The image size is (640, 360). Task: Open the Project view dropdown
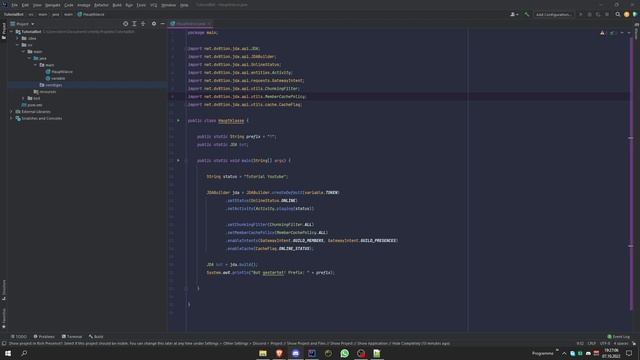pyautogui.click(x=23, y=24)
